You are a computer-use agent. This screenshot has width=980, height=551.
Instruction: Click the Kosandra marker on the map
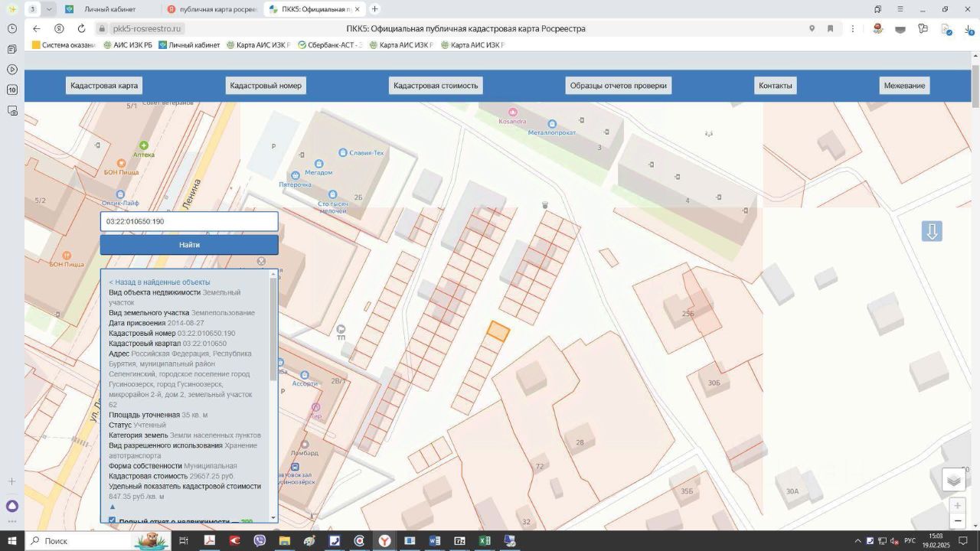(512, 112)
